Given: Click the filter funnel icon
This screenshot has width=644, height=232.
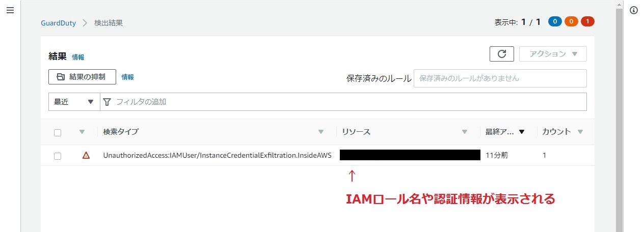Looking at the screenshot, I should [107, 102].
